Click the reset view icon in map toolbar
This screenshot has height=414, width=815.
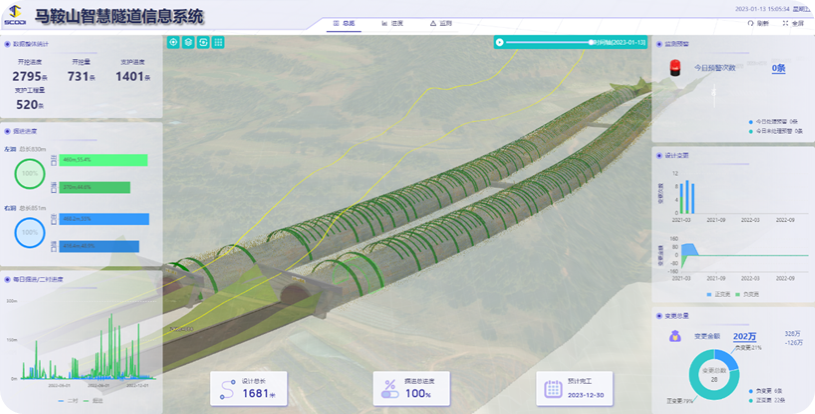203,42
